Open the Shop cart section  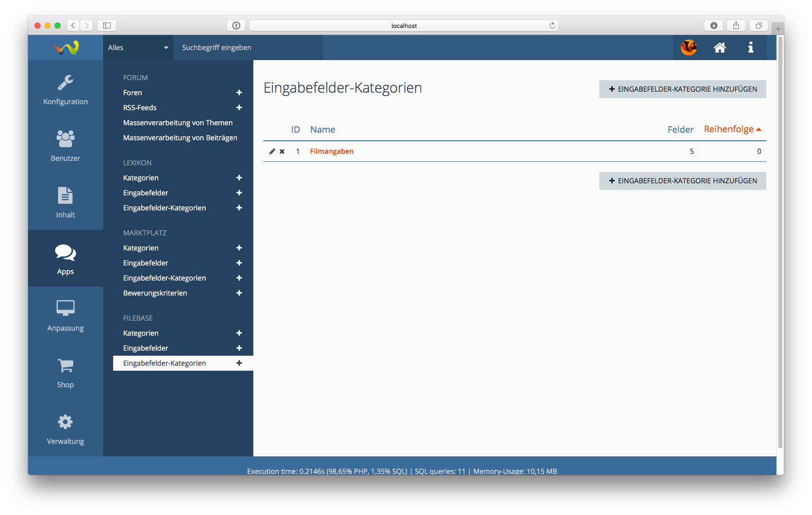66,373
